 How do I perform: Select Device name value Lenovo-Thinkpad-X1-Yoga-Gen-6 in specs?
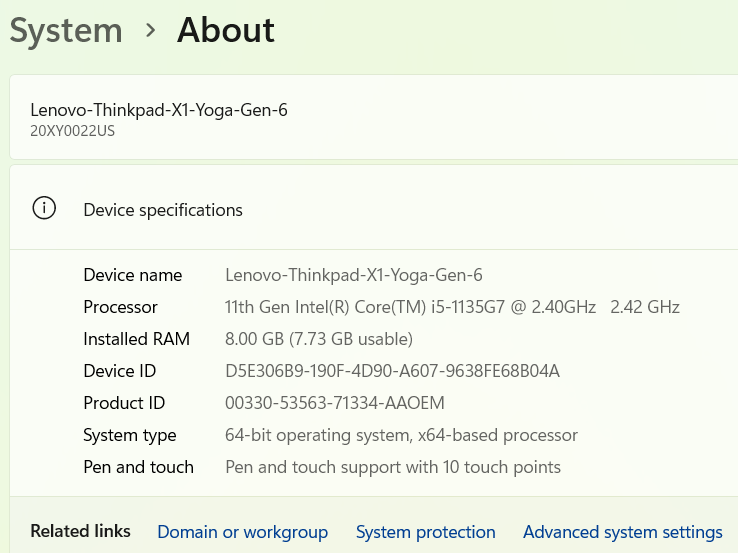coord(354,275)
